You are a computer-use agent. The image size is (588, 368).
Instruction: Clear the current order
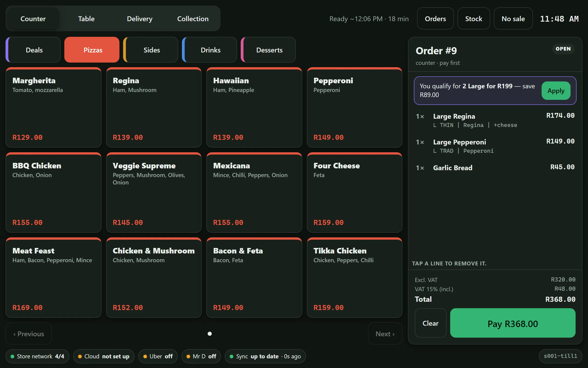(430, 323)
